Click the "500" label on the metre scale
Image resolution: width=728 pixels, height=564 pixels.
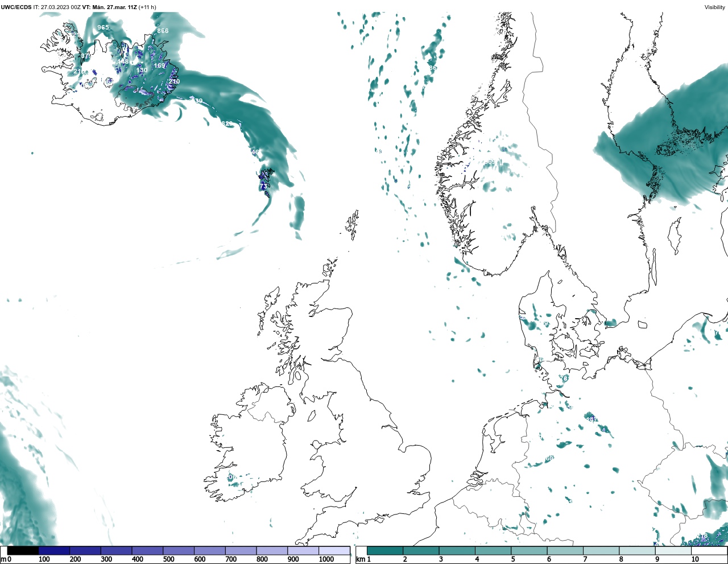pos(168,559)
